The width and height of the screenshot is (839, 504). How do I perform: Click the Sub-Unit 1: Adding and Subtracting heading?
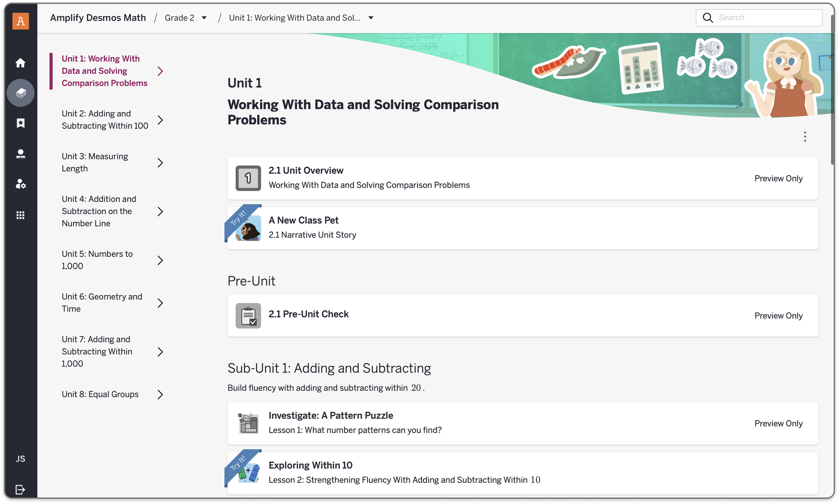pyautogui.click(x=329, y=368)
